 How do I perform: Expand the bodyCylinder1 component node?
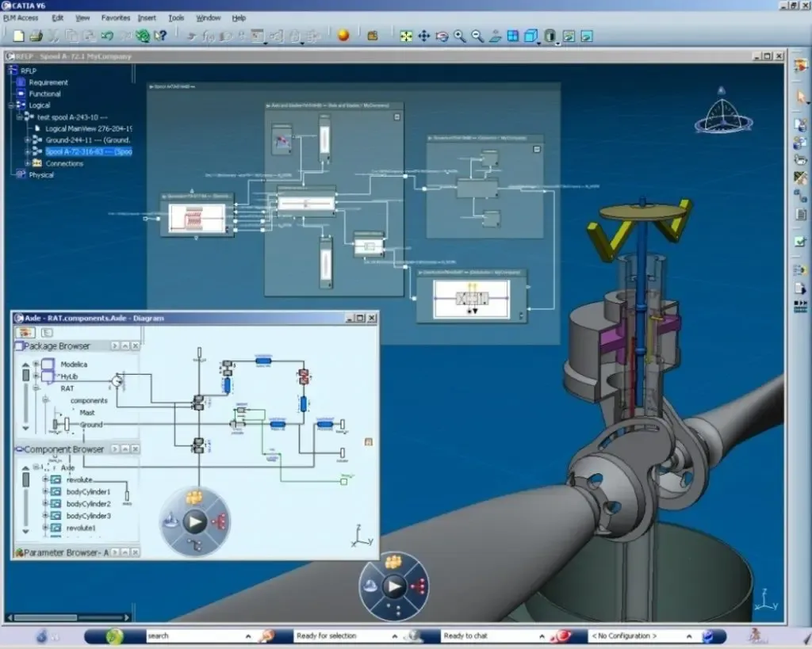(x=46, y=492)
